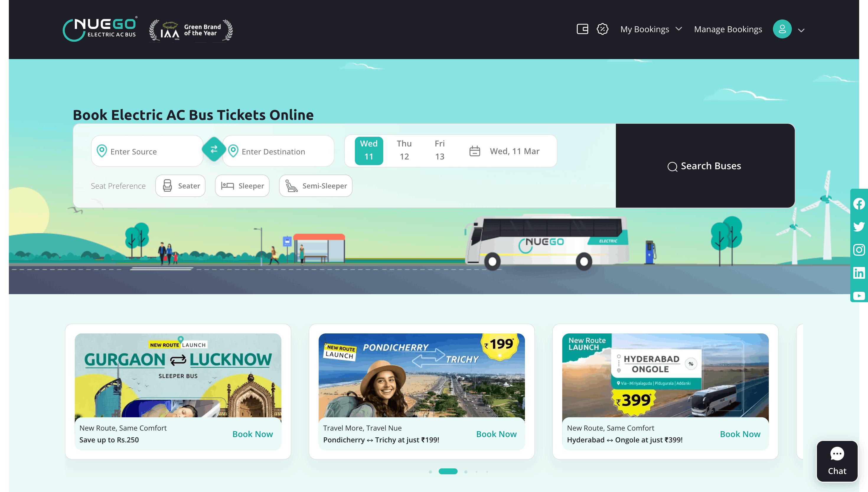This screenshot has width=868, height=492.
Task: Click the Search Buses button
Action: click(x=705, y=166)
